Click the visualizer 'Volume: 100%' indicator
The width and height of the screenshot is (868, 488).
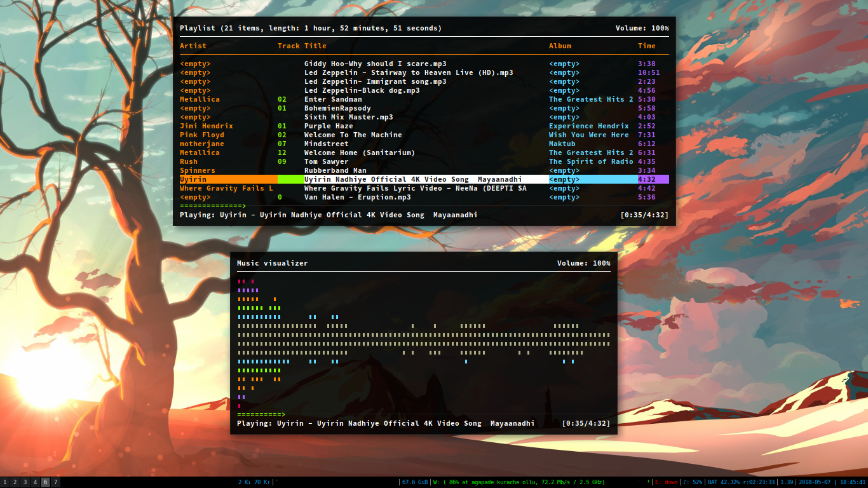pyautogui.click(x=584, y=263)
